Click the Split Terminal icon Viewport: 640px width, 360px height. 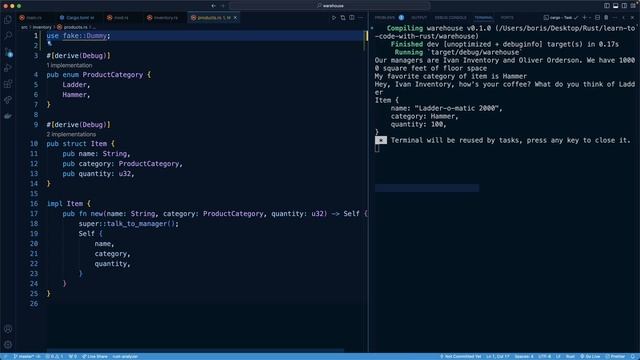[x=598, y=18]
